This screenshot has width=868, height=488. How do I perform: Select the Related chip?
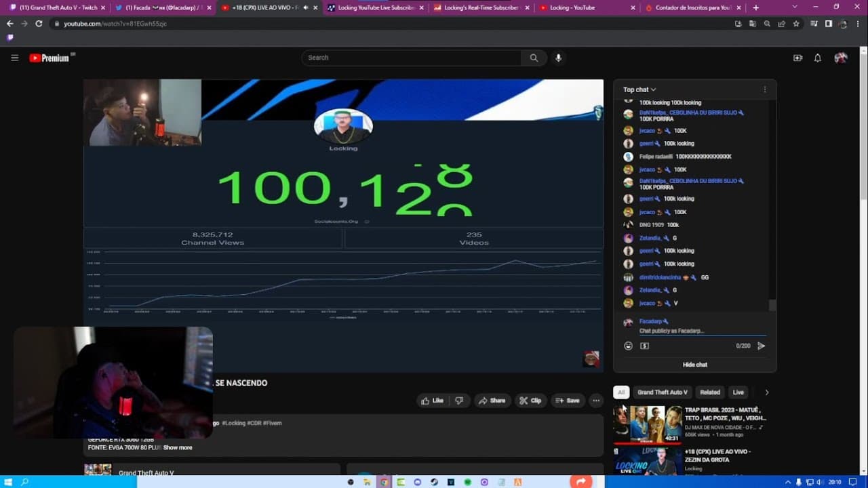click(710, 392)
